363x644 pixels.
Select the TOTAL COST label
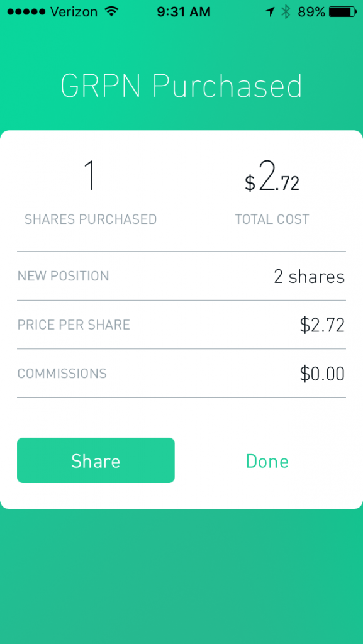click(x=272, y=219)
